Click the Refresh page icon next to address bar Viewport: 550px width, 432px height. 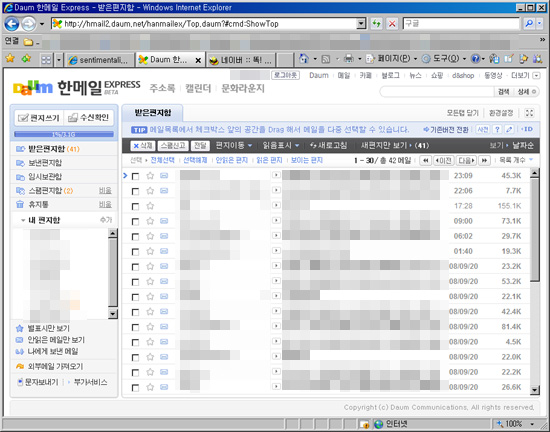376,24
